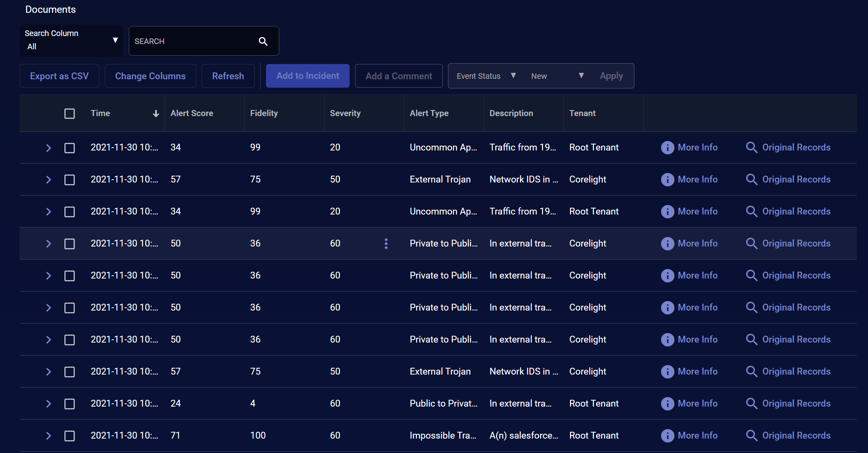Image resolution: width=868 pixels, height=453 pixels.
Task: Click More Info icon for Impossible Travel row
Action: (667, 435)
